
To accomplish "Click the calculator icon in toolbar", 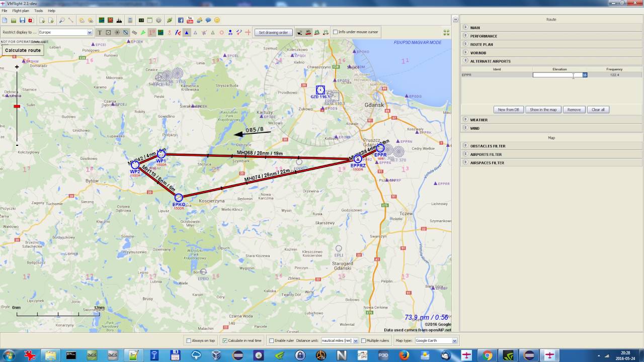I will coord(130,20).
